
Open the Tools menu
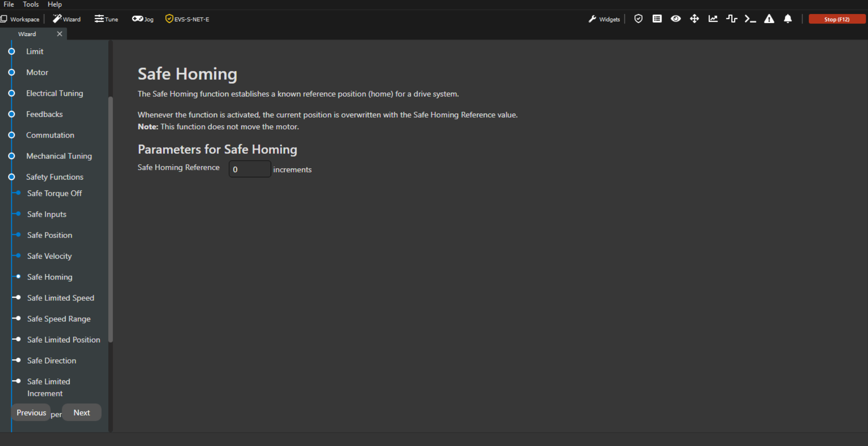click(x=31, y=5)
